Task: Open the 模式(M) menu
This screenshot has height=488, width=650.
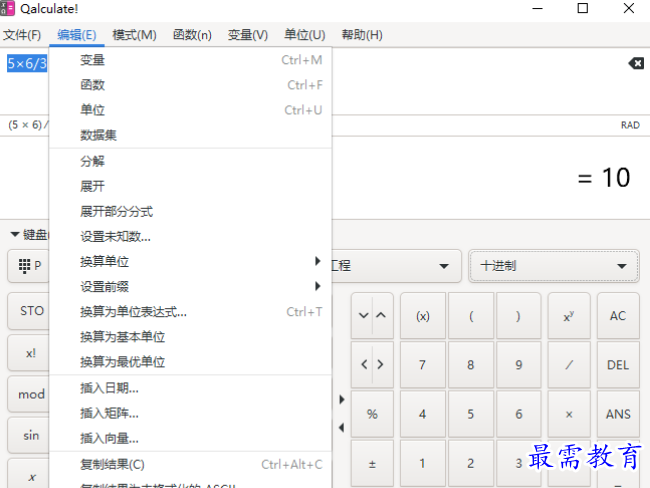Action: (x=134, y=35)
